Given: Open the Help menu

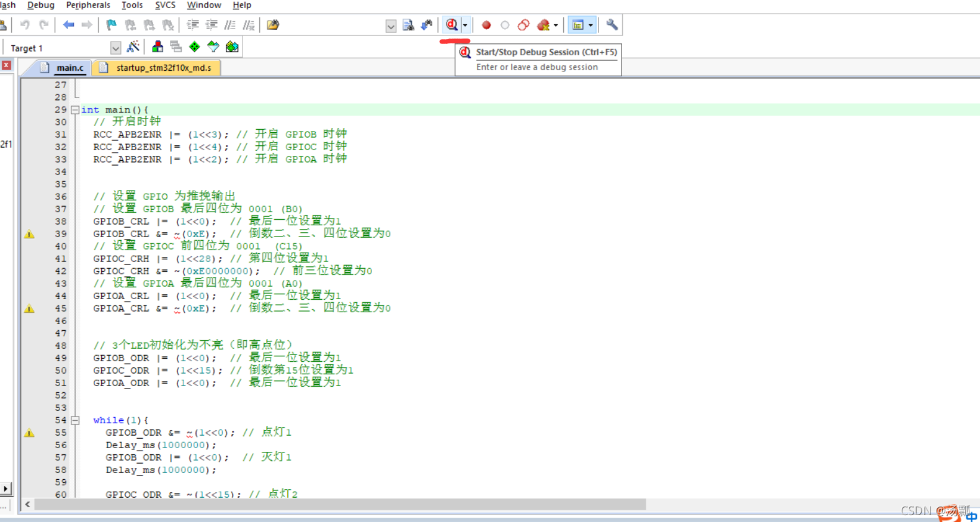Looking at the screenshot, I should point(242,5).
